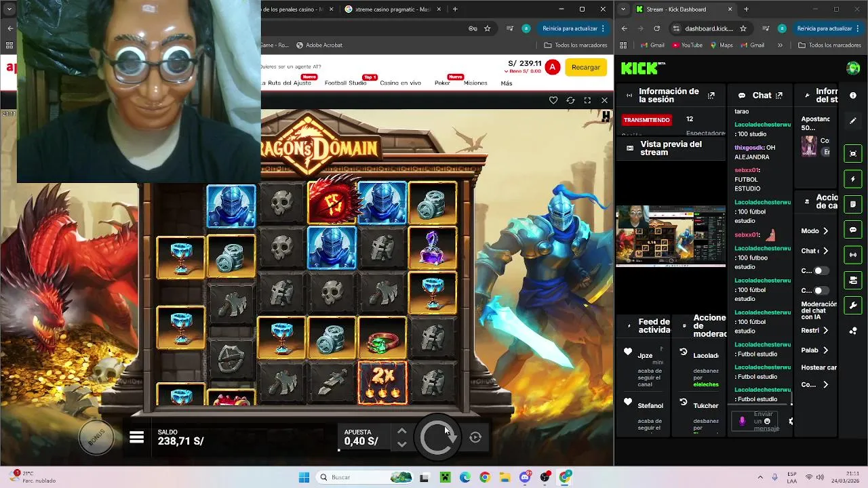Open the Adobe Acrobat bookmark
868x488 pixels.
(319, 45)
